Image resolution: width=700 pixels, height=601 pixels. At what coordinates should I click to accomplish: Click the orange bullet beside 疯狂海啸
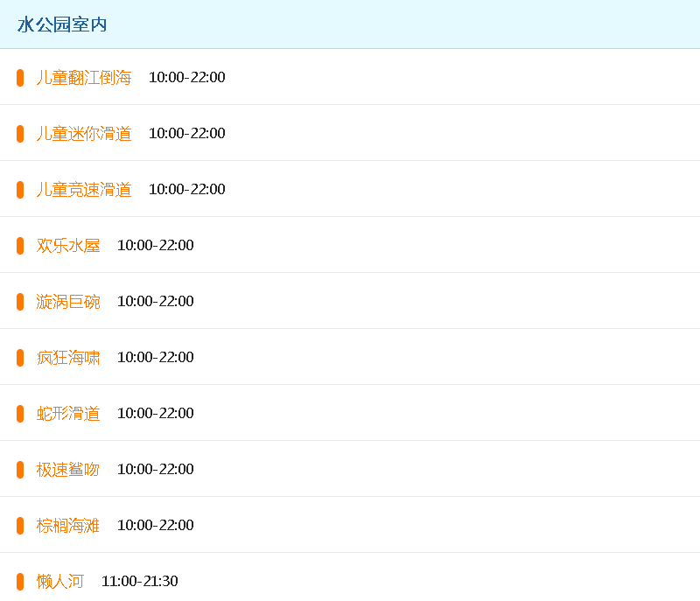20,358
